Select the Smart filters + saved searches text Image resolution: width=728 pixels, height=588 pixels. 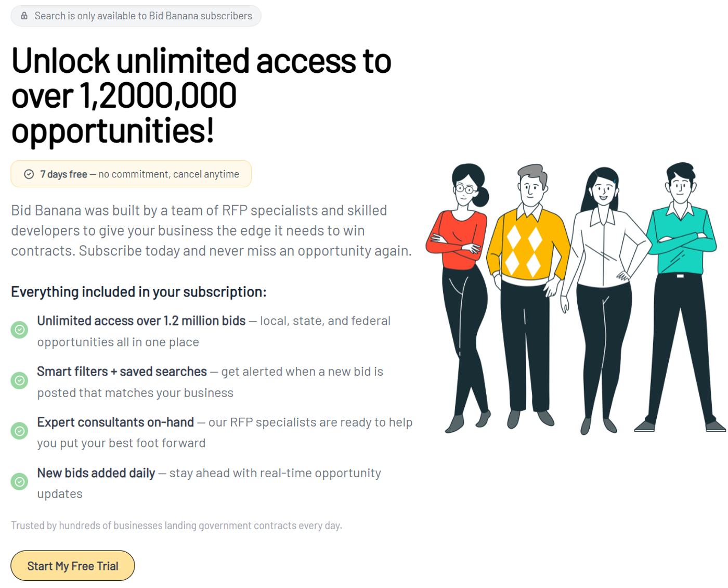[122, 372]
